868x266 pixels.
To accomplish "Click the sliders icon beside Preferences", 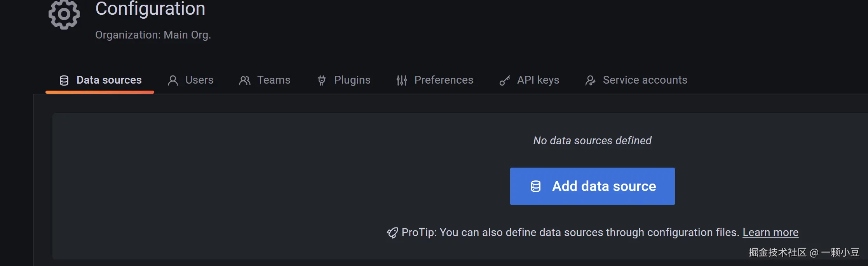I will coord(402,80).
